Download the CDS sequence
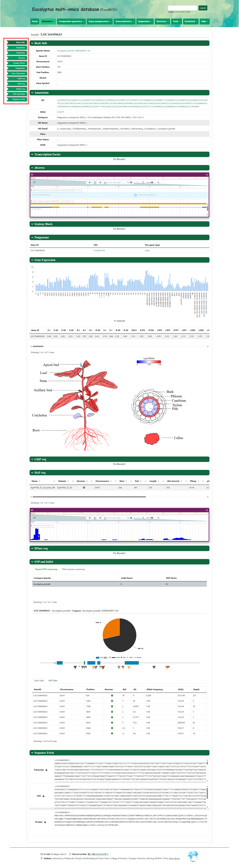Viewport: 239px width, 868px height. coord(43,796)
